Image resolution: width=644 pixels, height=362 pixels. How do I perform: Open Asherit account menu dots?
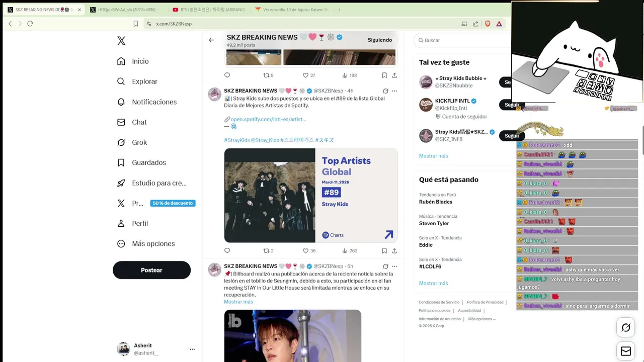192,349
